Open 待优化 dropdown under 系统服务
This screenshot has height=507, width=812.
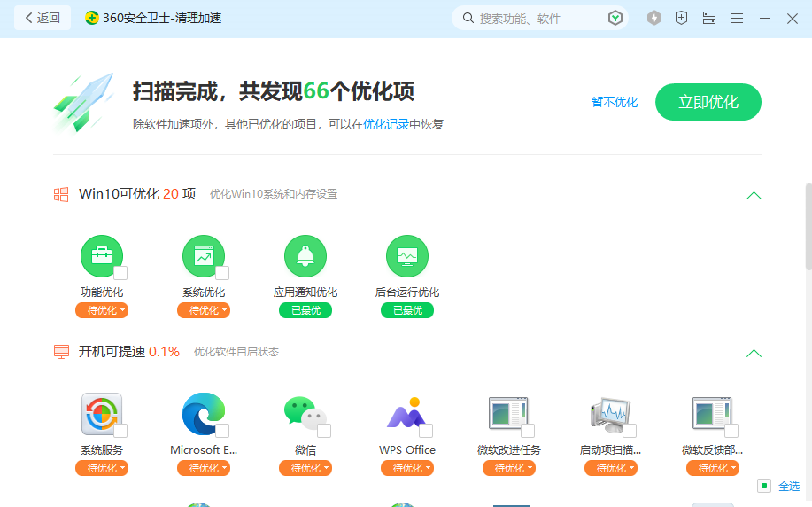102,468
